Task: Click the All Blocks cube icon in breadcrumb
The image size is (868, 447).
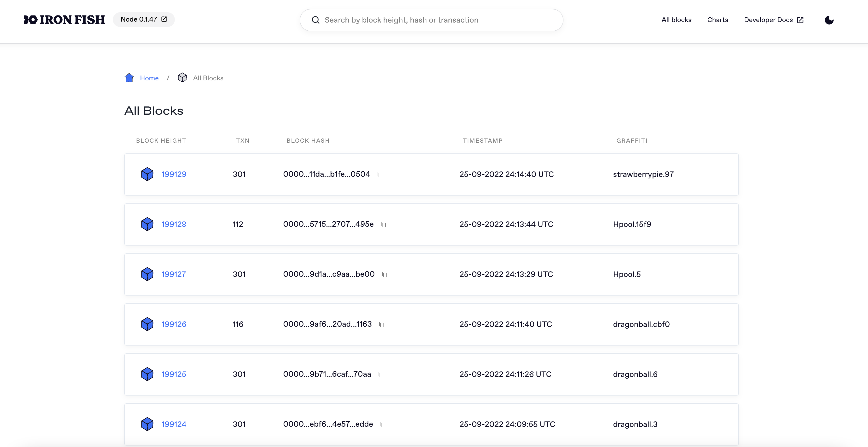Action: click(182, 77)
